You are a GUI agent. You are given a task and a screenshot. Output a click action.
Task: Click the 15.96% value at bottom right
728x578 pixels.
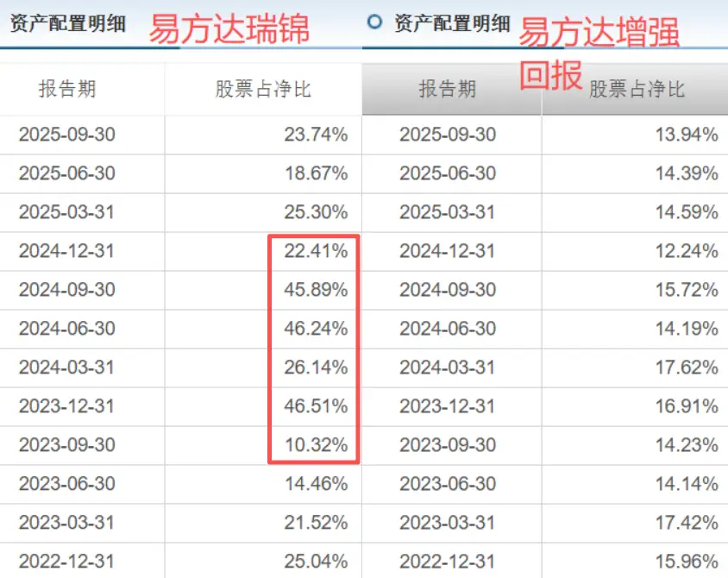(x=688, y=561)
